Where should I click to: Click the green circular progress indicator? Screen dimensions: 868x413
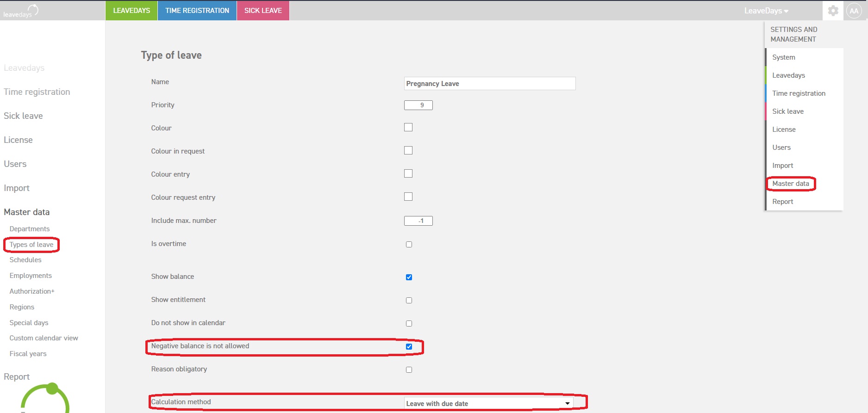point(45,398)
